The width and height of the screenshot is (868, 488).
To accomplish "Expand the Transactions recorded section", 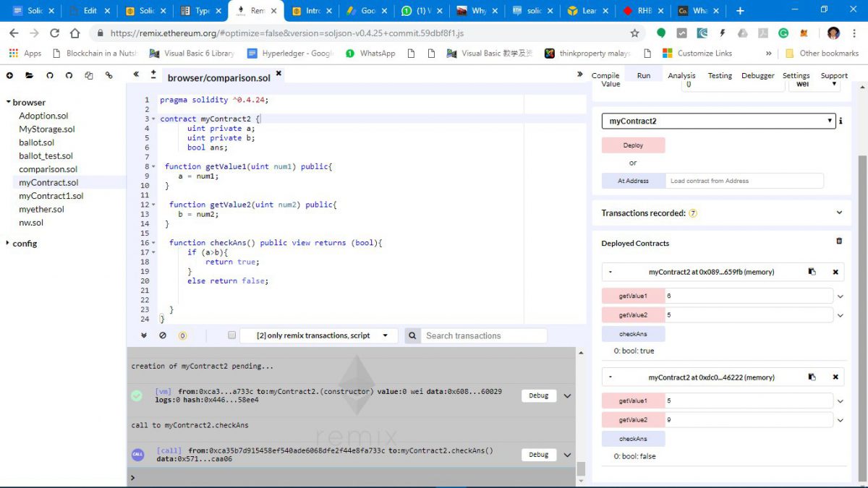I will click(x=839, y=213).
